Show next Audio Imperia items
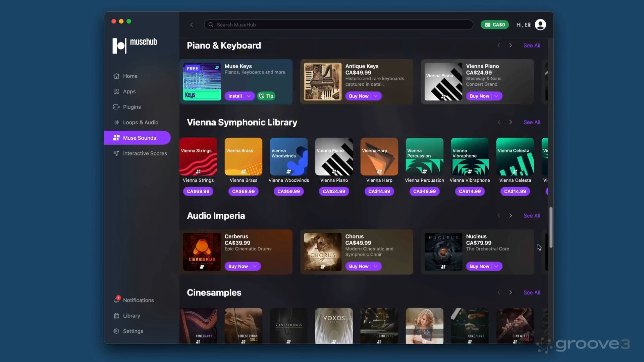The image size is (644, 362). point(511,216)
